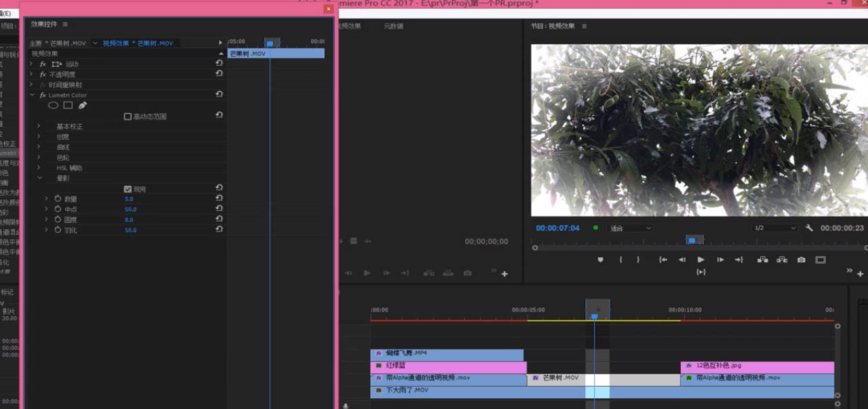Enable the 高动态范围 checkbox
Viewport: 868px width, 409px height.
[127, 117]
